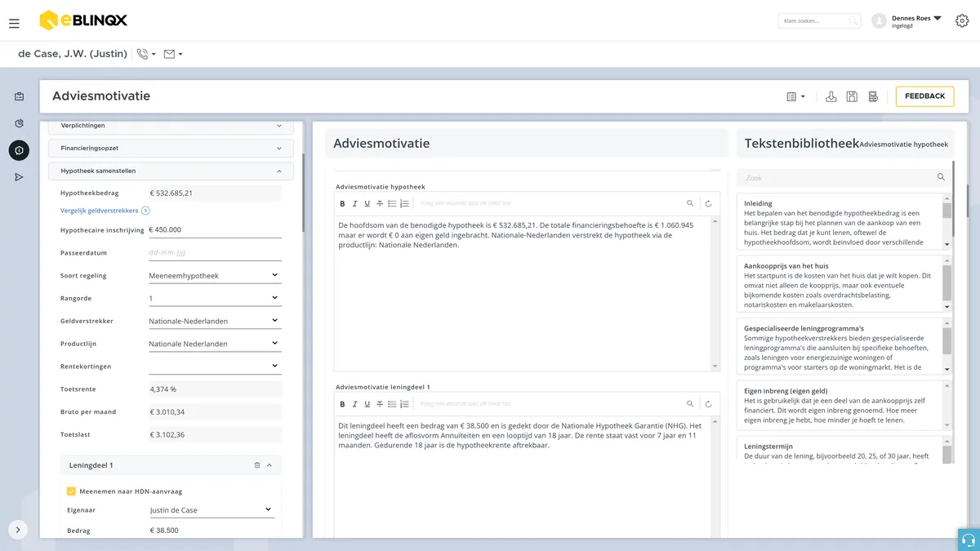Click the download icon in Adviesmotivatie header
This screenshot has height=551, width=980.
point(831,96)
